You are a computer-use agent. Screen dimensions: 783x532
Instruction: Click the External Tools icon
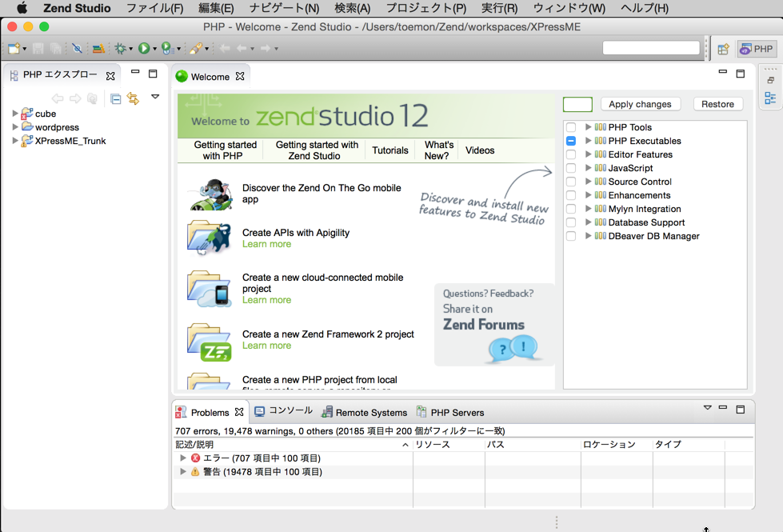click(x=196, y=49)
